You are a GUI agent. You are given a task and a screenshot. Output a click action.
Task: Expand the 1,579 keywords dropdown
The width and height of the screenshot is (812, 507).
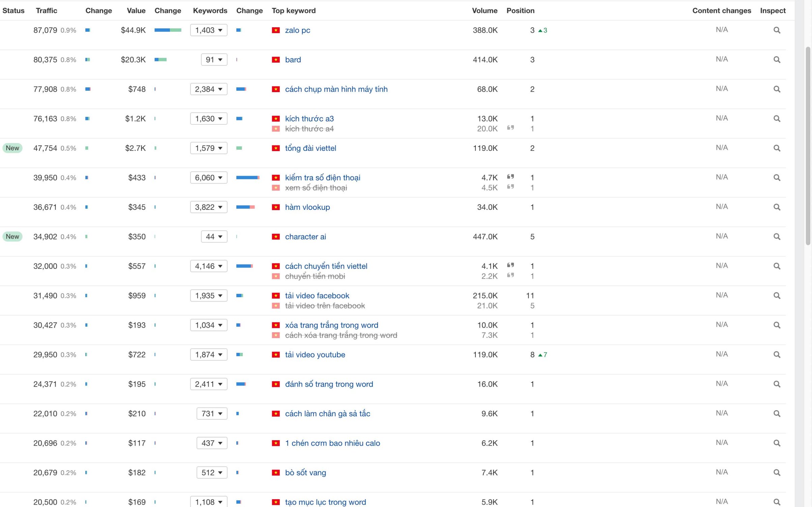coord(209,148)
